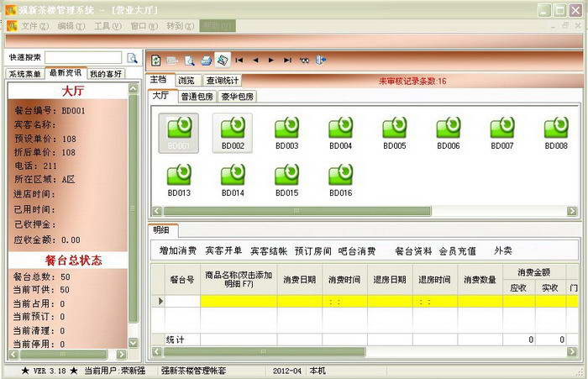This screenshot has width=588, height=379.
Task: Click the highlighted audit stamp toolbar icon
Action: 223,60
